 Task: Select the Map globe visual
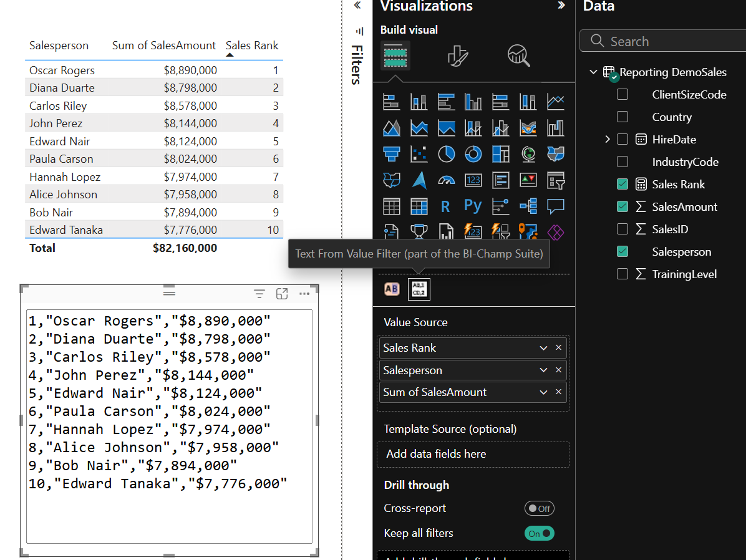coord(528,154)
